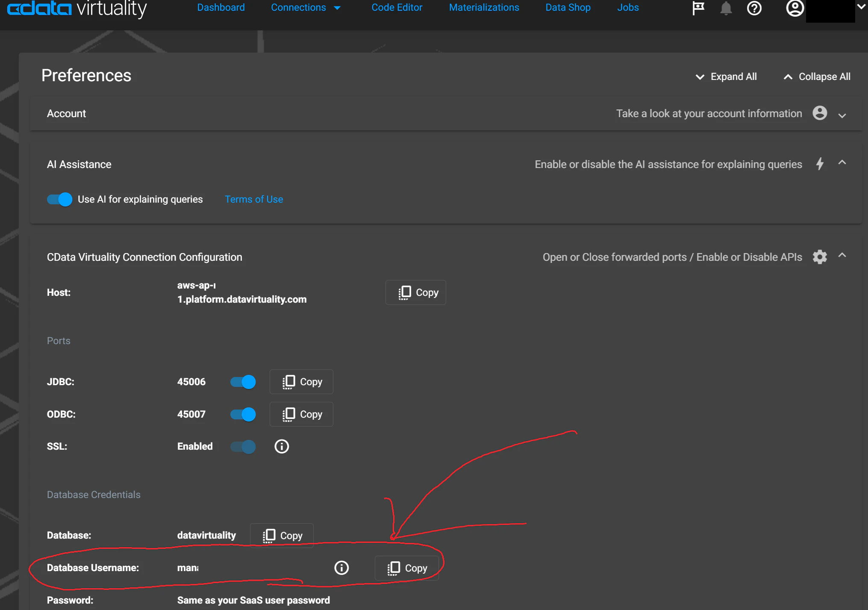Open the user profile avatar icon

coord(795,8)
